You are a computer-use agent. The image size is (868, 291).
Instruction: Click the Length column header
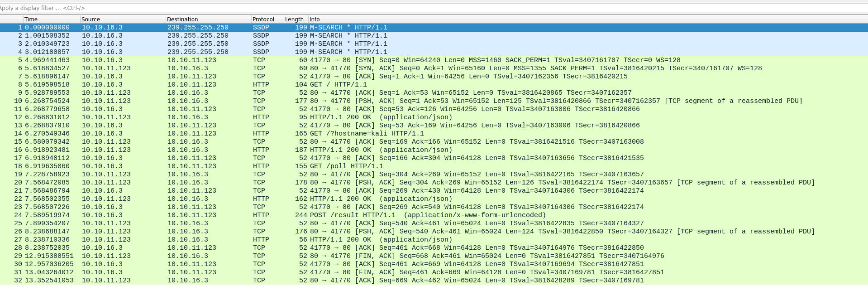(295, 19)
